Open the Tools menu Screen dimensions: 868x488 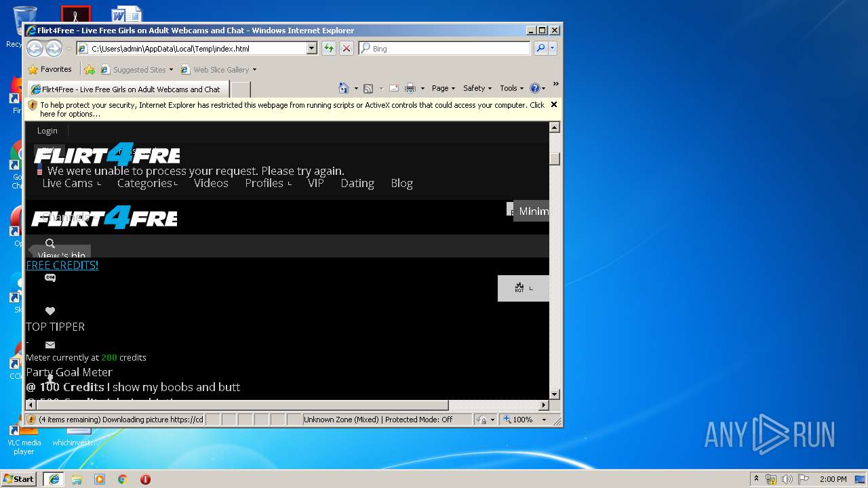(x=512, y=88)
